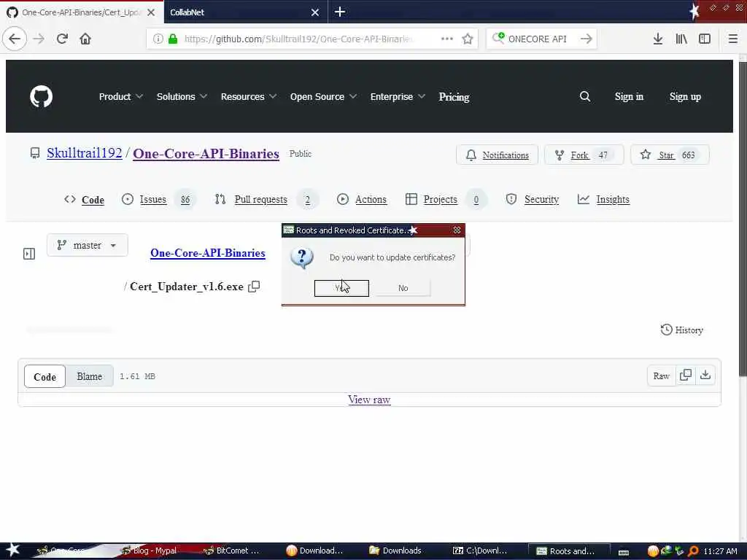Close the One-Core-API-Binaries tab

pos(151,12)
